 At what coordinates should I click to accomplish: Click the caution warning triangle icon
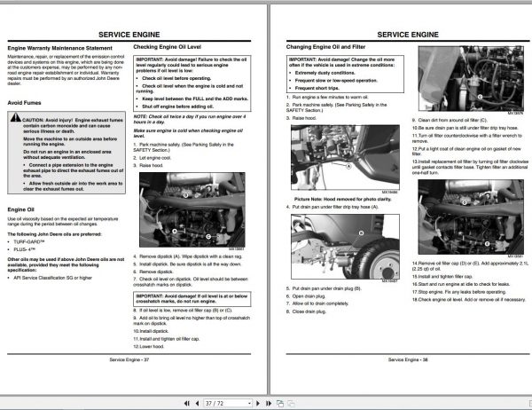coord(15,117)
